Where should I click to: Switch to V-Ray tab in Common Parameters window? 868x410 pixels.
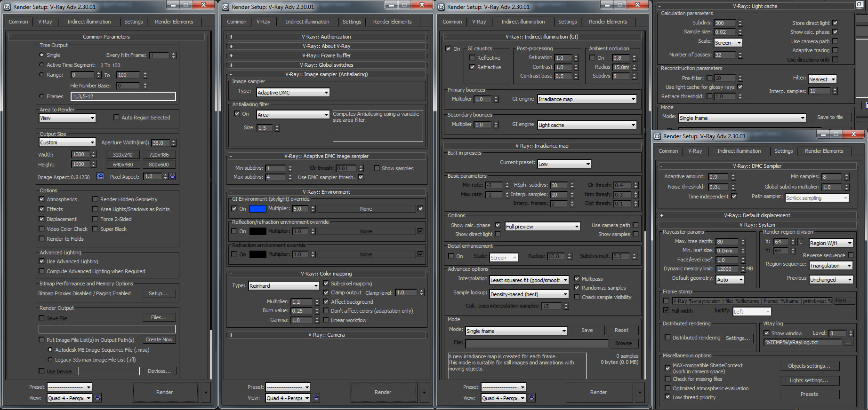(45, 22)
